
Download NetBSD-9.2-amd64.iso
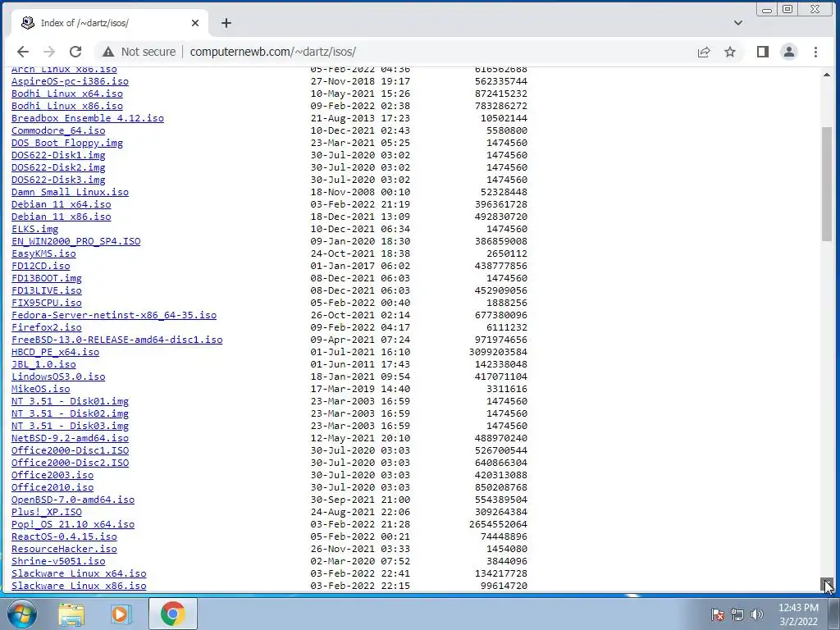[71, 439]
